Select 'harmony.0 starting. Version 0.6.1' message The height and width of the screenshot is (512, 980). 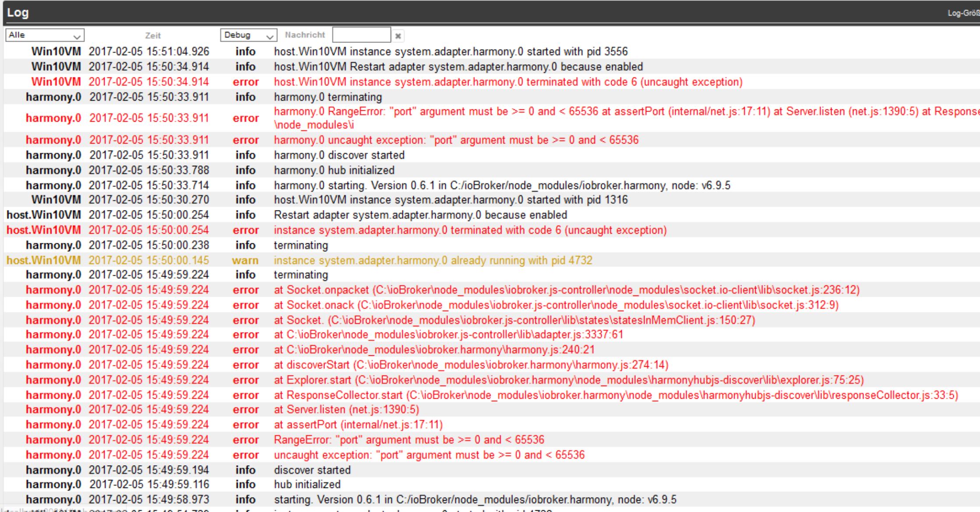coord(502,186)
